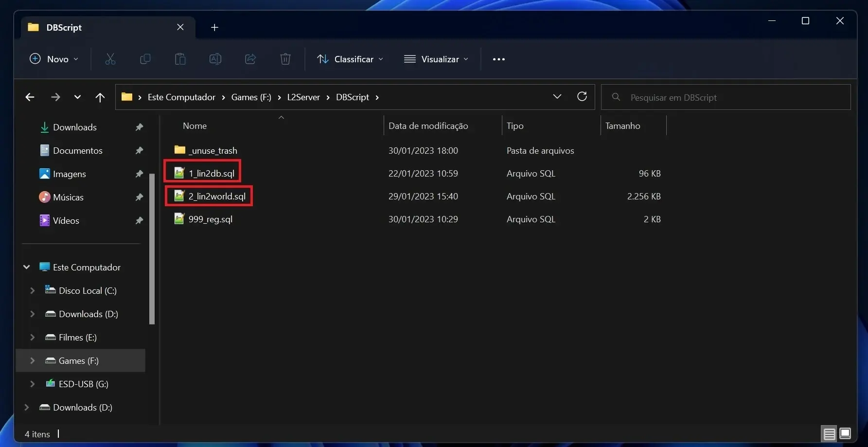Image resolution: width=868 pixels, height=447 pixels.
Task: Refresh the DBScript folder view
Action: (582, 96)
